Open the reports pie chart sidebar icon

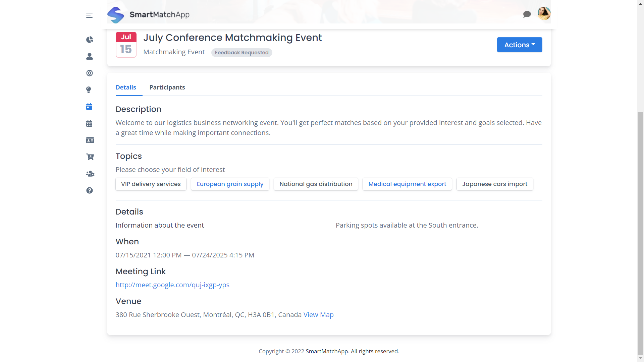(89, 40)
